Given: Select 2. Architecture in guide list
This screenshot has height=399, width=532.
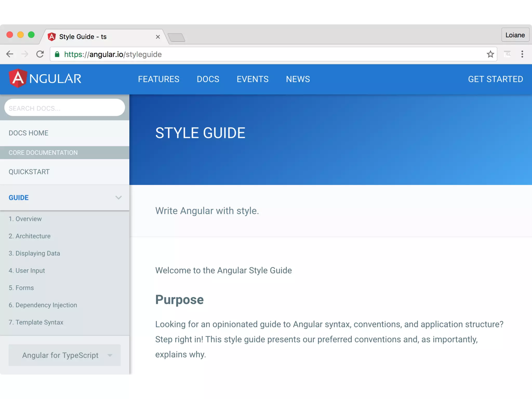Looking at the screenshot, I should [x=30, y=236].
